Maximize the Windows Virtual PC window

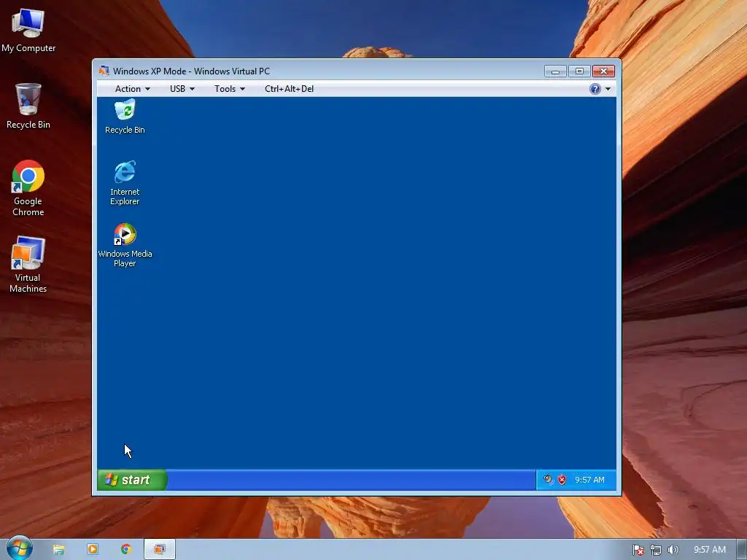point(579,71)
